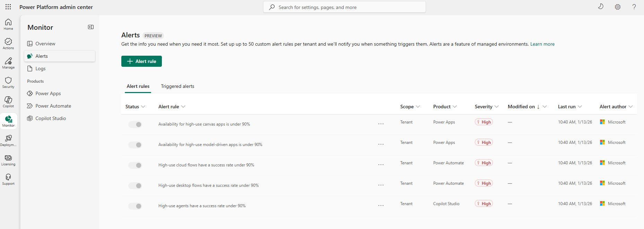Follow the Learn more link
This screenshot has height=229, width=644.
point(542,44)
